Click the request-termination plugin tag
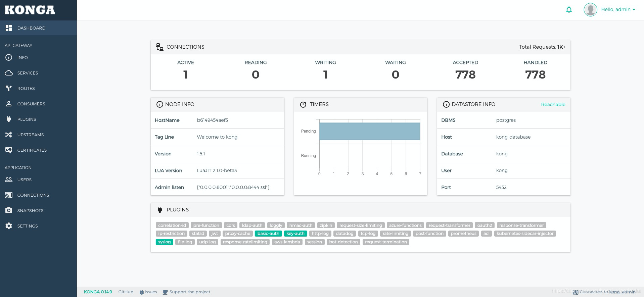 (x=386, y=242)
